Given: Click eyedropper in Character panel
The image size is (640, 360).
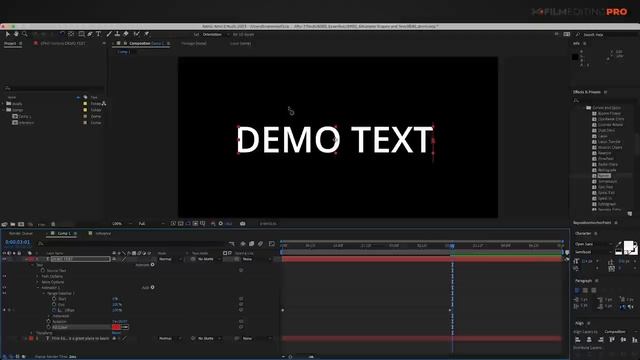Looking at the screenshot, I should coord(619,245).
